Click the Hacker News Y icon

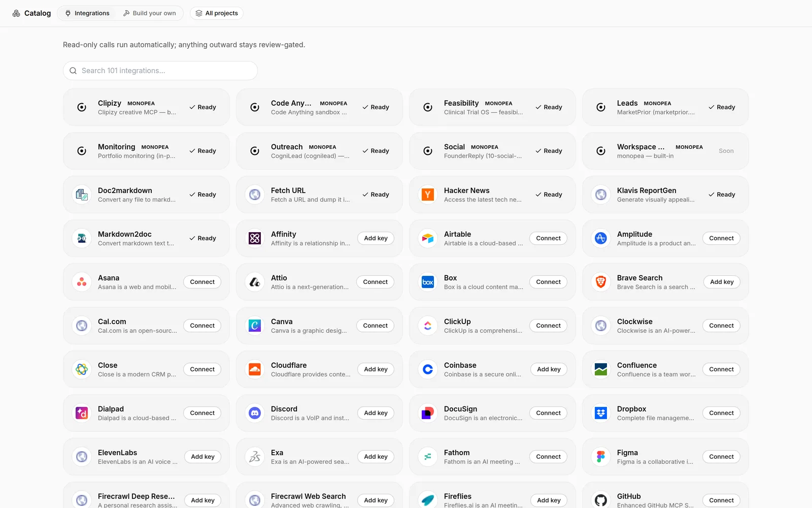428,195
